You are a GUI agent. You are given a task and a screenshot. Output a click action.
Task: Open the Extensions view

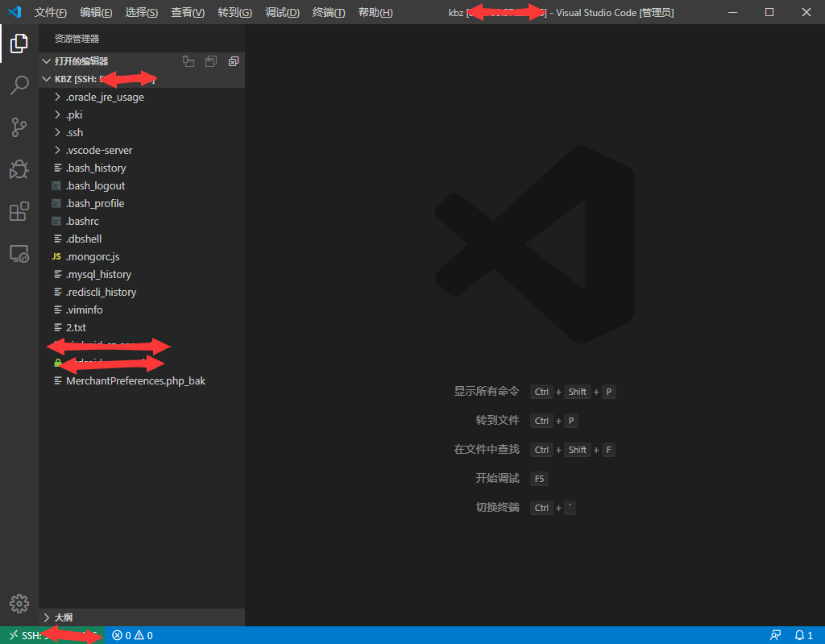[x=19, y=211]
